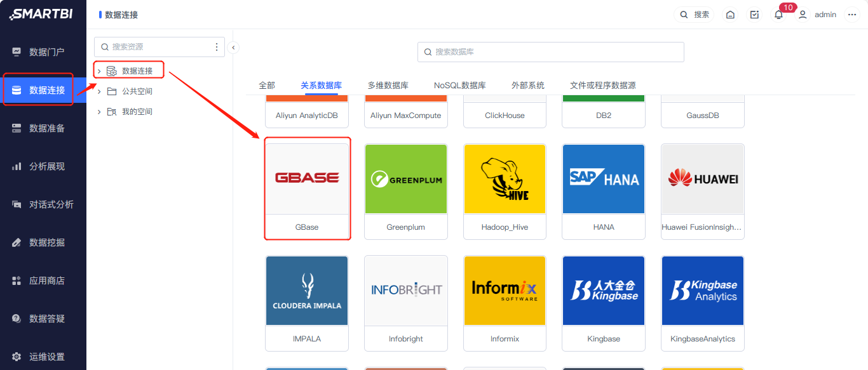This screenshot has height=370, width=868.
Task: Click the Infobright caption text
Action: tap(406, 339)
